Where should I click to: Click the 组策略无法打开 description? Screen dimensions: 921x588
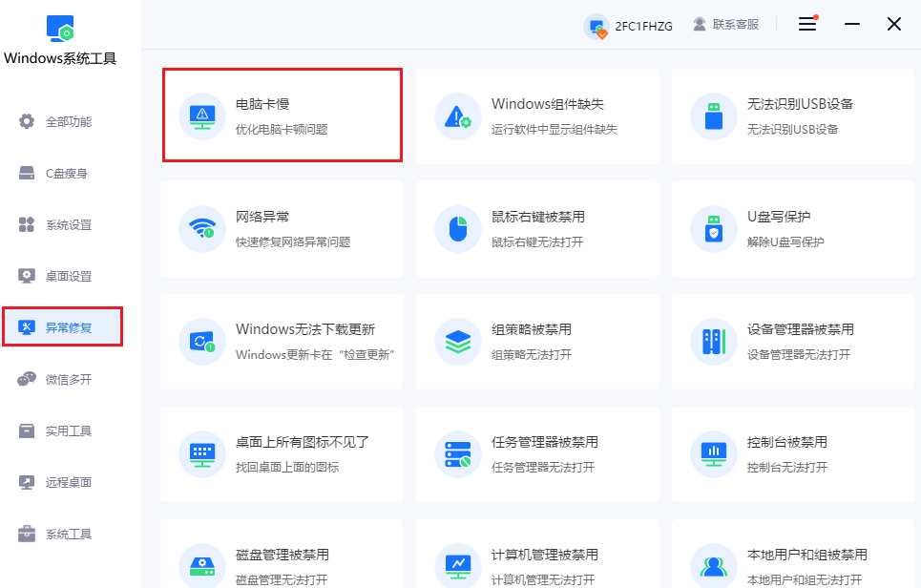[x=531, y=355]
